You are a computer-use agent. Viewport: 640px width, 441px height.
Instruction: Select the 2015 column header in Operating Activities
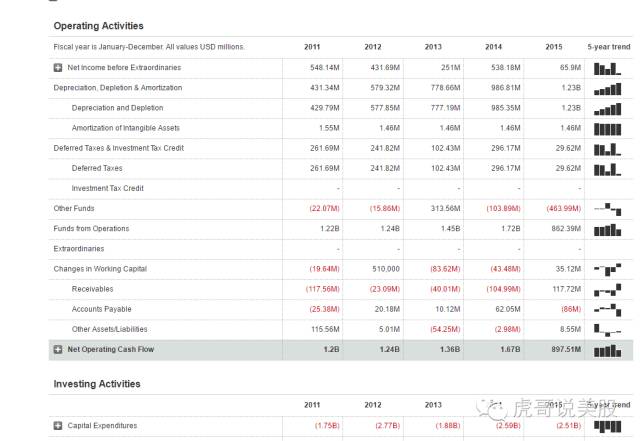(554, 47)
